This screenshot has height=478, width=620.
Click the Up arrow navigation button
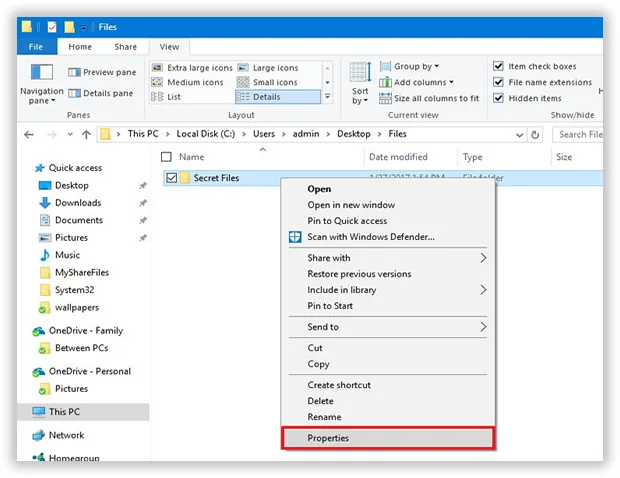click(x=87, y=133)
